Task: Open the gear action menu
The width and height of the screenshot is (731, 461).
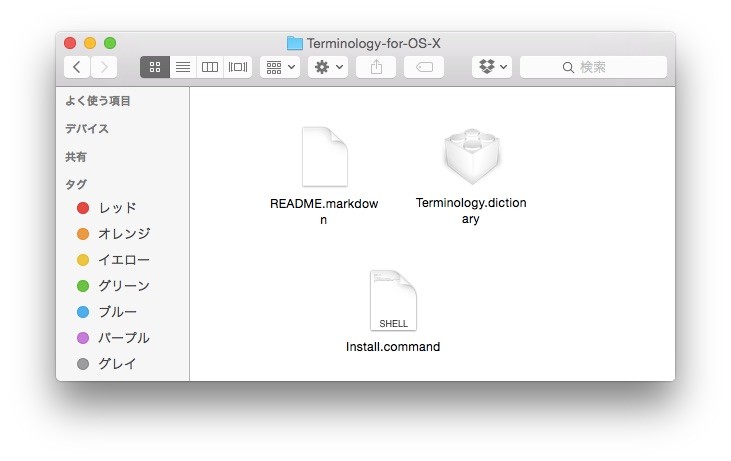Action: point(328,67)
